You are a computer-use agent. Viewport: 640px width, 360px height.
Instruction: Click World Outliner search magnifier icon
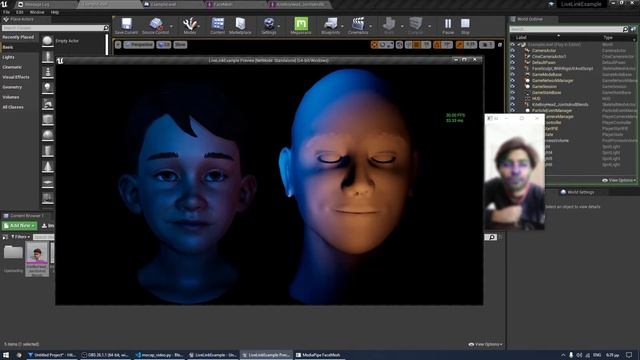[625, 29]
